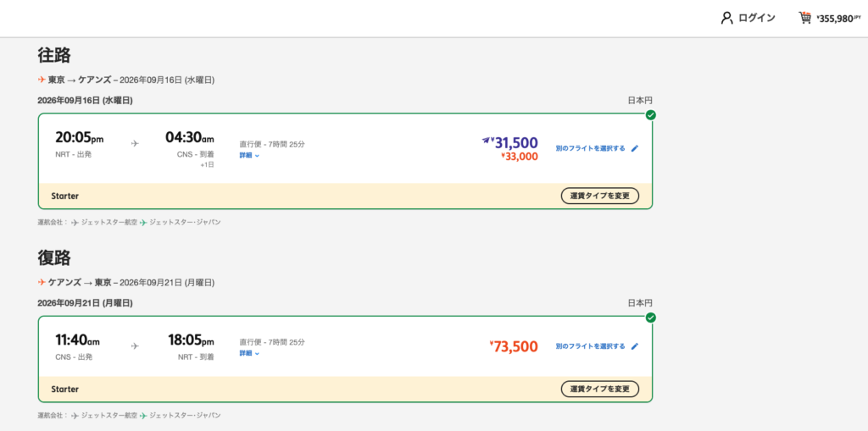
Task: Click the member price plane icon beside ¥31,500
Action: point(486,141)
